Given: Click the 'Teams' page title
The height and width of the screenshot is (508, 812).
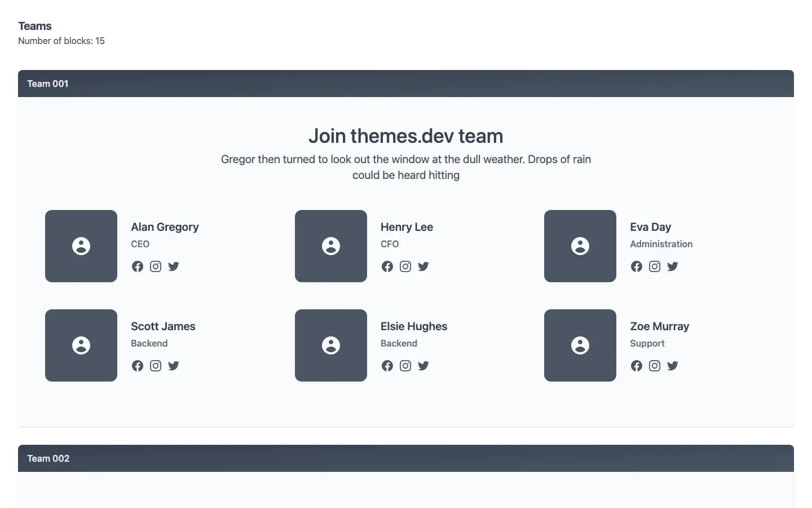Looking at the screenshot, I should coord(35,26).
